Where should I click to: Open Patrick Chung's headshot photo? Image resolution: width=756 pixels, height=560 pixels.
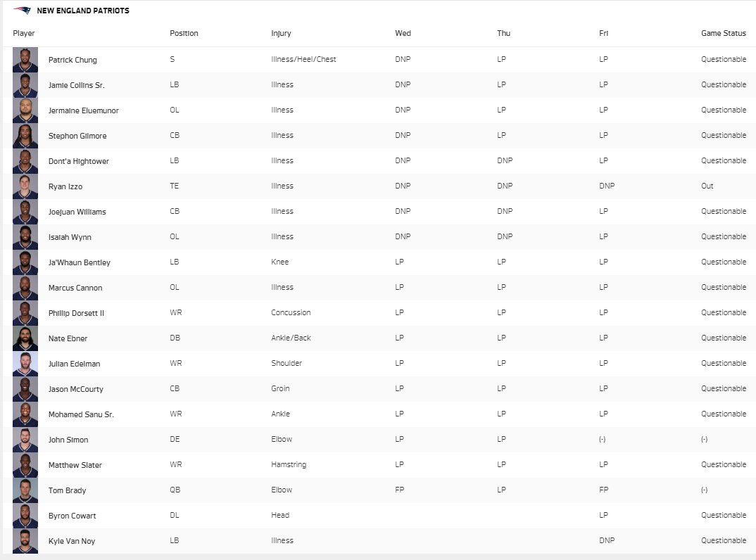tap(25, 60)
